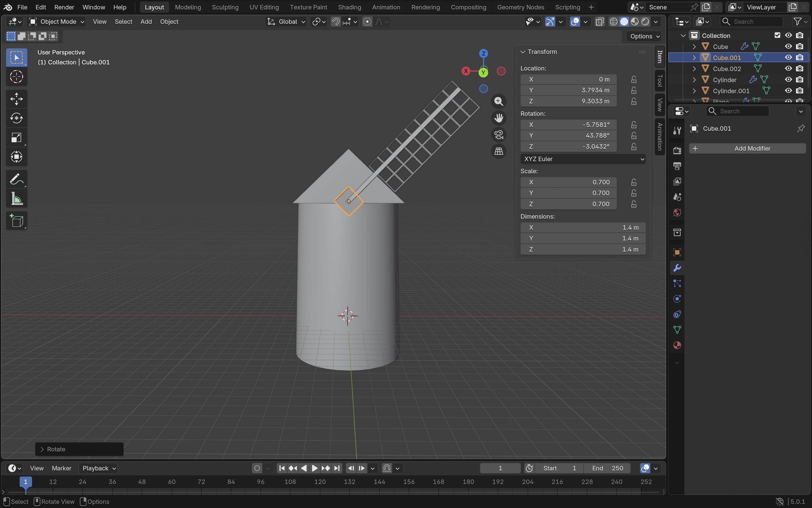This screenshot has width=812, height=508.
Task: Click the Location Y value slider
Action: pyautogui.click(x=568, y=90)
